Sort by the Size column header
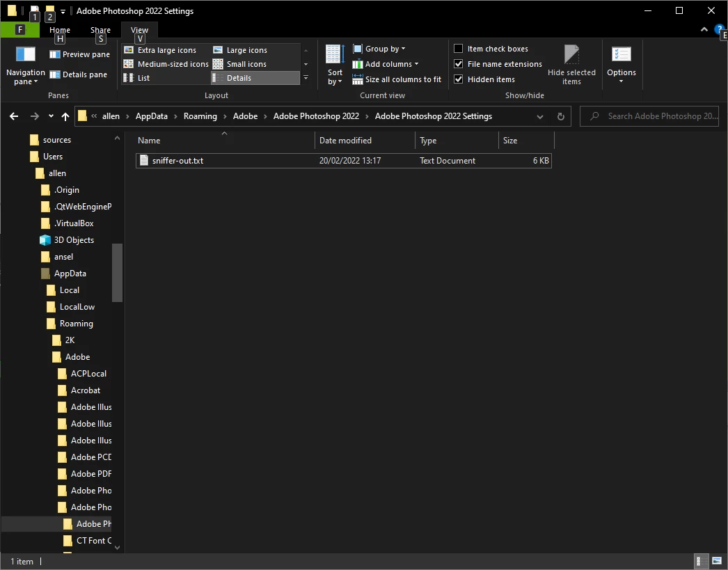 click(x=526, y=140)
